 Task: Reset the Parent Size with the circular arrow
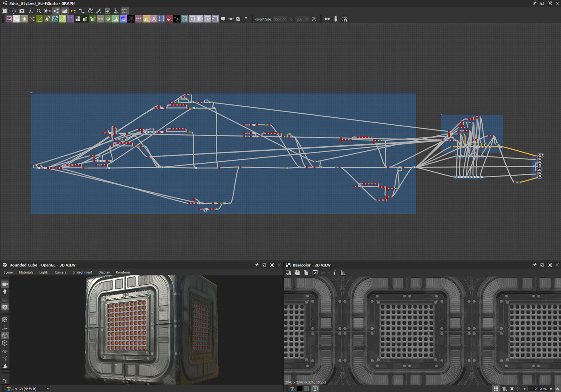[x=314, y=19]
